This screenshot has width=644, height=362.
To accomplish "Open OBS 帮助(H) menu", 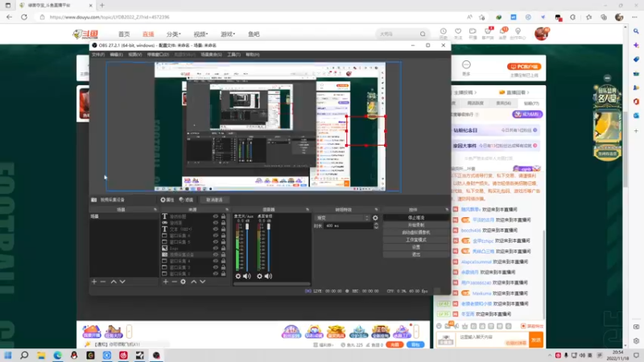I will (x=252, y=54).
